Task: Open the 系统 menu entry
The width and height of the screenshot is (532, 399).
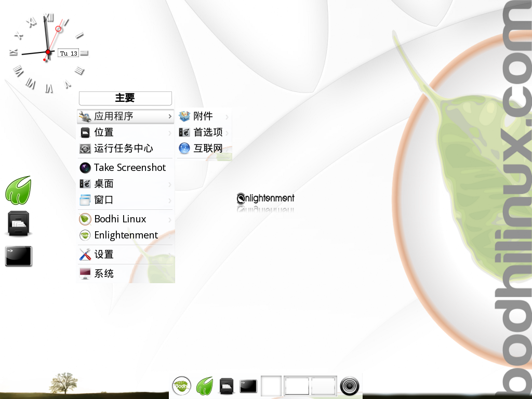Action: (126, 273)
